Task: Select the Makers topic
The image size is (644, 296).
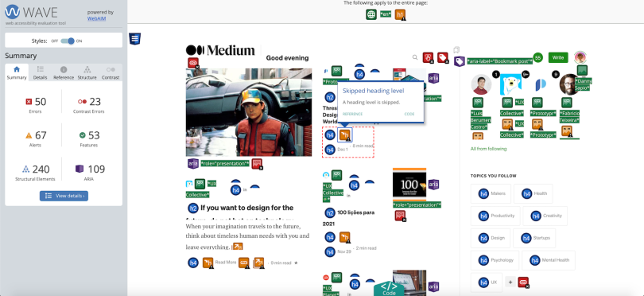Action: tap(491, 193)
